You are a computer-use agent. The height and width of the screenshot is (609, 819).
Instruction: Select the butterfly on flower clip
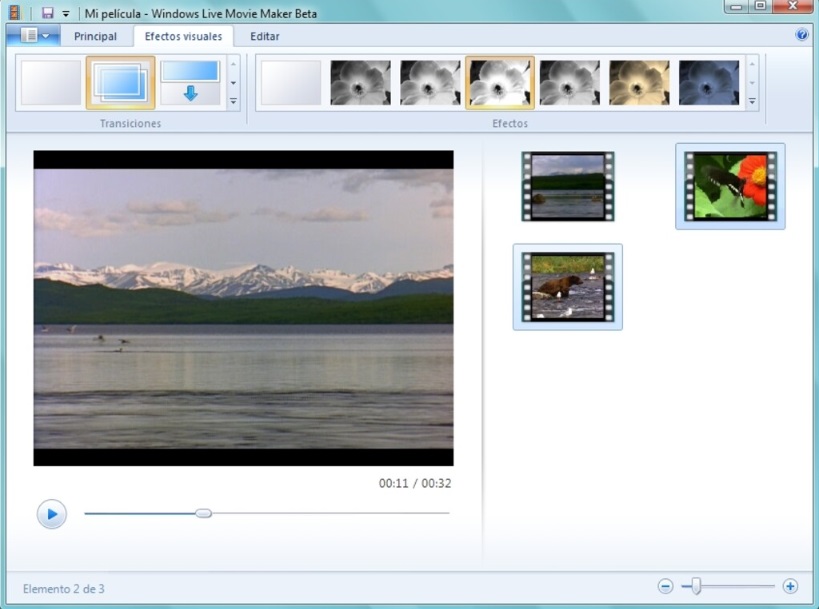pyautogui.click(x=729, y=186)
